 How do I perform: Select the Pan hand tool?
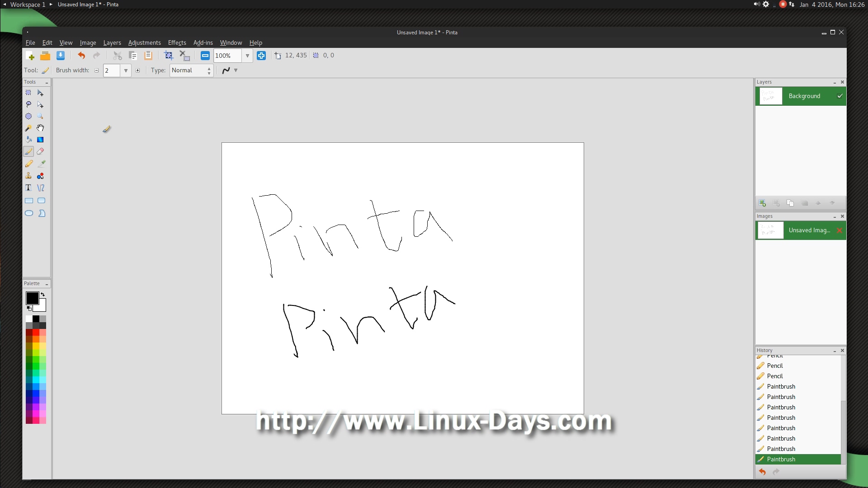coord(41,128)
